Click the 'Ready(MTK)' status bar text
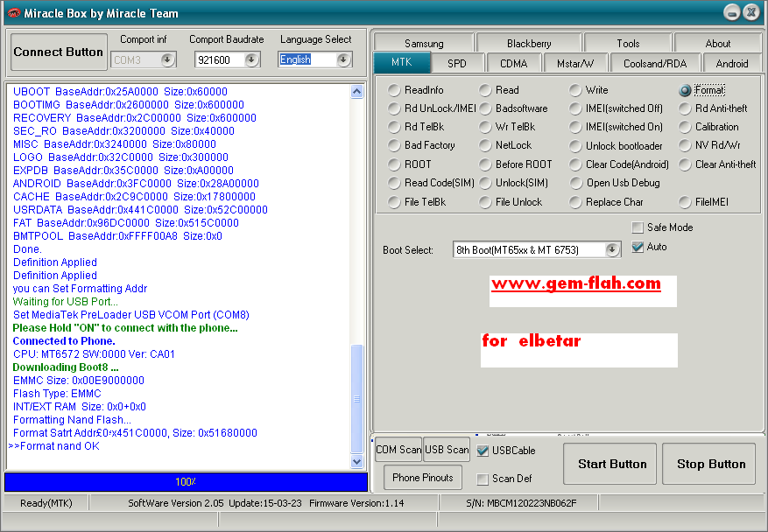768x532 pixels. click(46, 503)
